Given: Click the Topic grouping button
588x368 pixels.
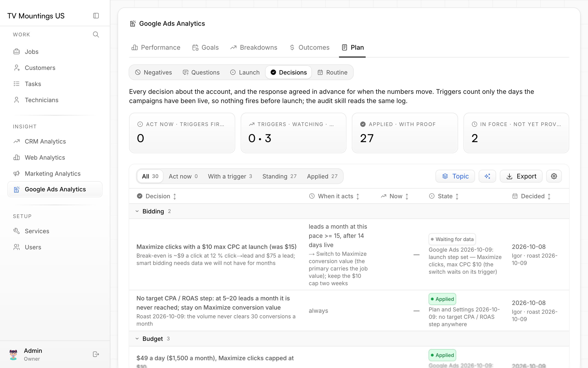Looking at the screenshot, I should (x=455, y=176).
